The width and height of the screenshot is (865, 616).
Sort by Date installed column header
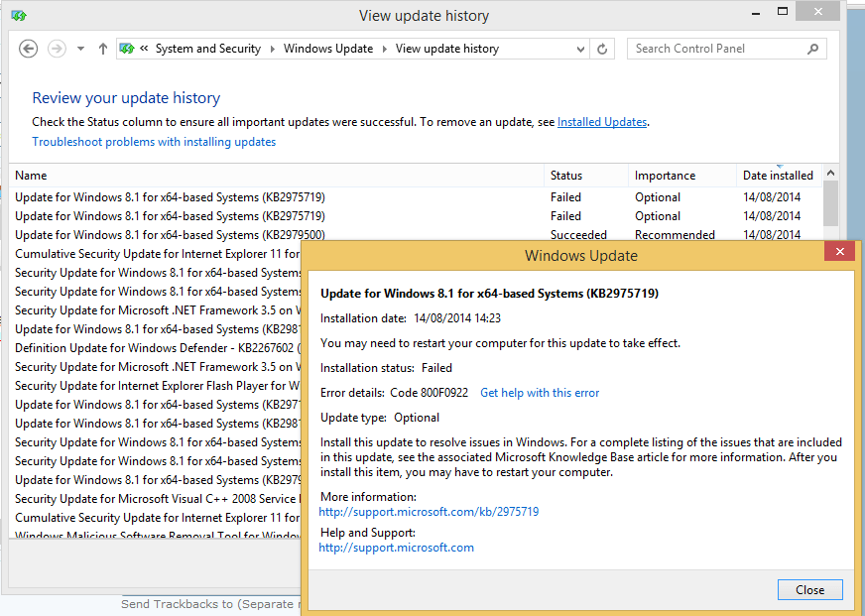point(779,176)
